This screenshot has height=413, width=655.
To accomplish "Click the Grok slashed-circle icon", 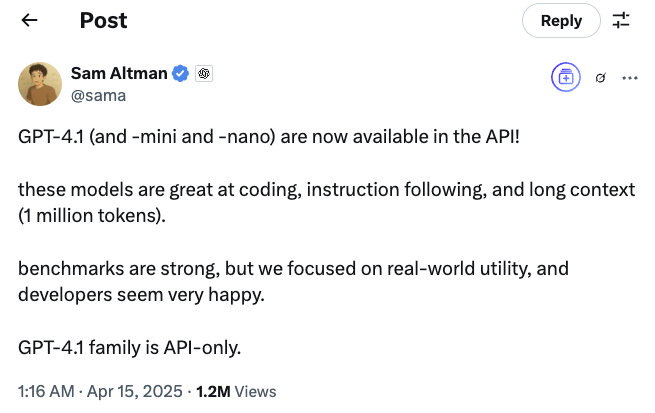I will [599, 77].
